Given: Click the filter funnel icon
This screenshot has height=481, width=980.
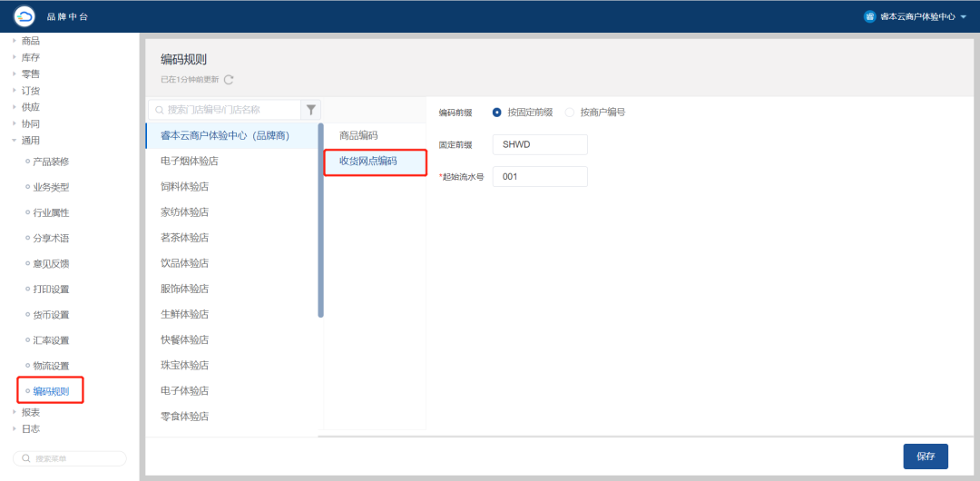Looking at the screenshot, I should click(x=311, y=110).
